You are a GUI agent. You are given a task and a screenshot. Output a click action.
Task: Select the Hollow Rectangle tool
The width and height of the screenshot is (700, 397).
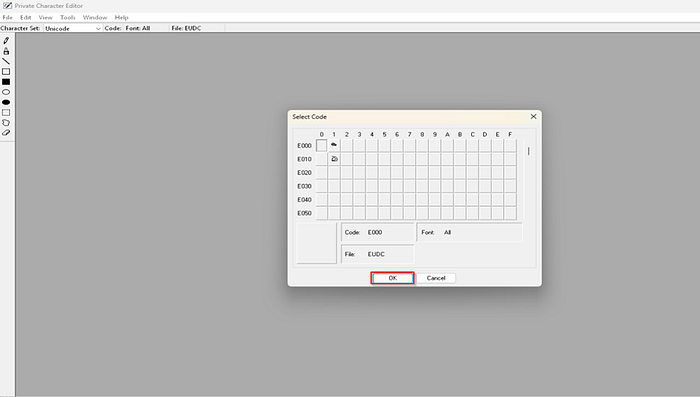tap(6, 71)
